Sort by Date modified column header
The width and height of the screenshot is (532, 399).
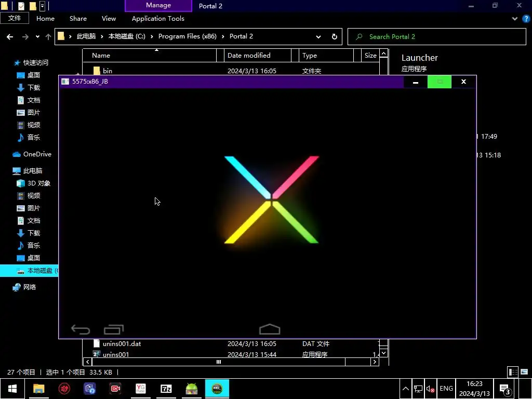[258, 55]
